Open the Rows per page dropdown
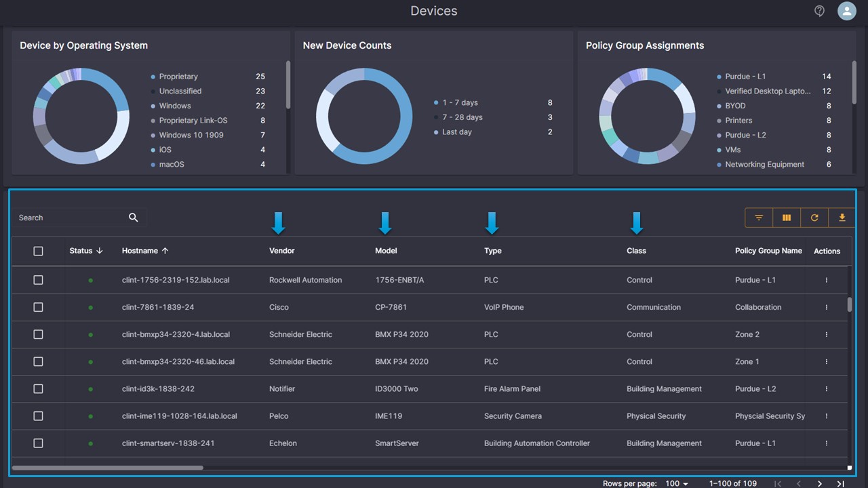 click(677, 484)
